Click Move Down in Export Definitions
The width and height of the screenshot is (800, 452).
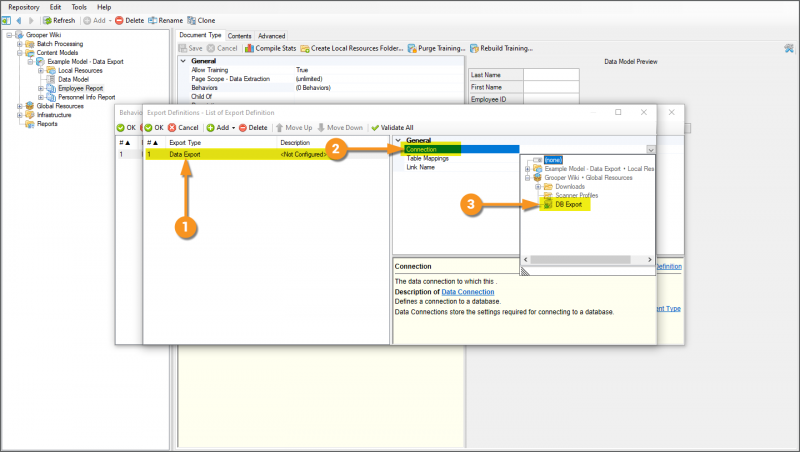(340, 128)
